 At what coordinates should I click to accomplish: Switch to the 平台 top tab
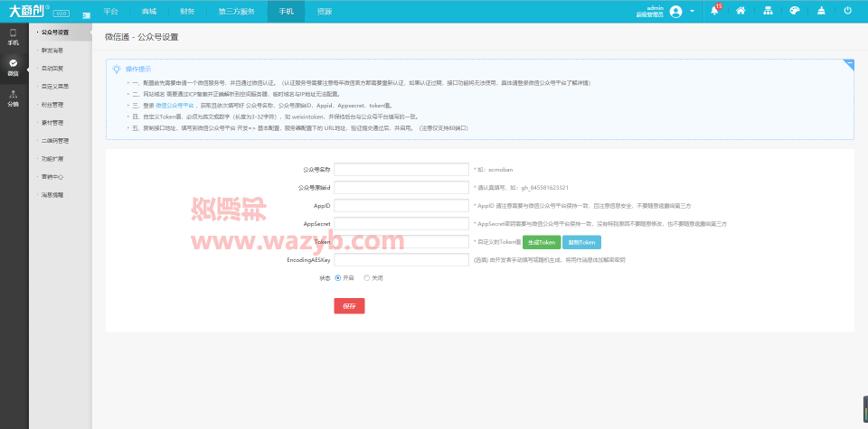point(110,11)
